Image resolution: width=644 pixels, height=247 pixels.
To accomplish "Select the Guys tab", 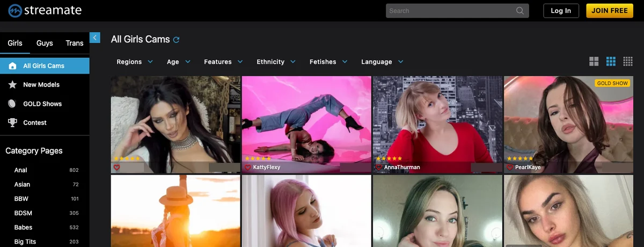I will (45, 43).
